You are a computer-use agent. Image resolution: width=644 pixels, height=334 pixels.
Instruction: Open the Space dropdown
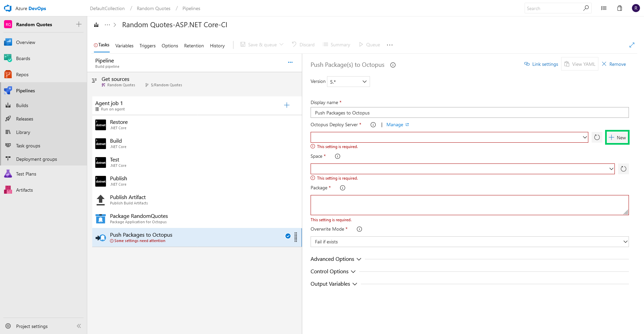pyautogui.click(x=463, y=169)
